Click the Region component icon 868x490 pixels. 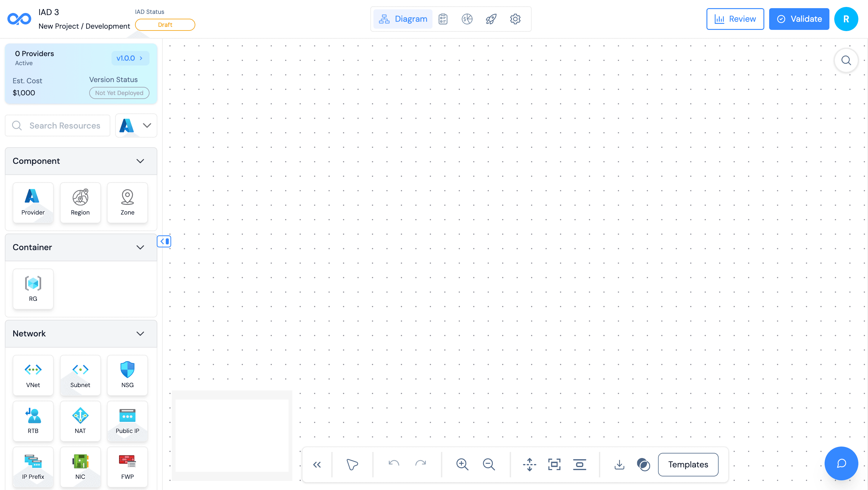point(80,202)
